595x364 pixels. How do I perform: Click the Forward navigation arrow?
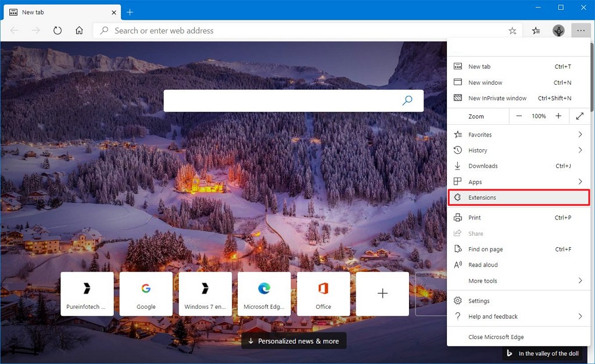(x=36, y=30)
